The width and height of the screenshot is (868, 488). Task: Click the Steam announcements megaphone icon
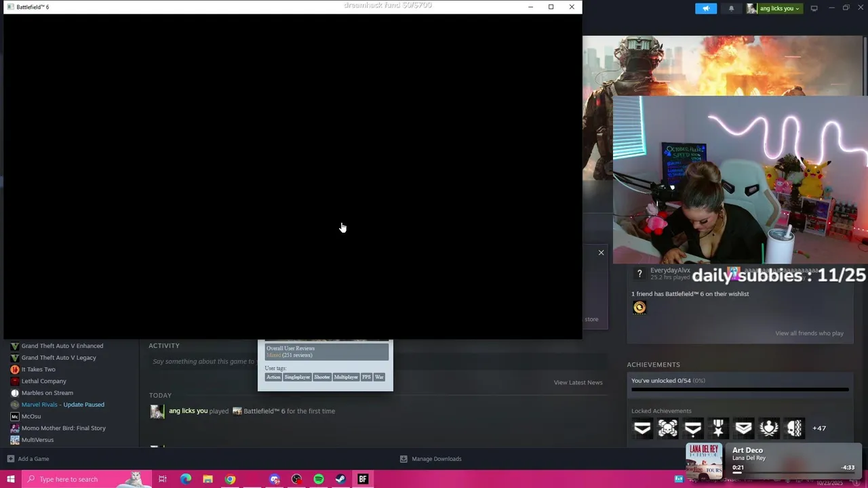click(x=705, y=8)
